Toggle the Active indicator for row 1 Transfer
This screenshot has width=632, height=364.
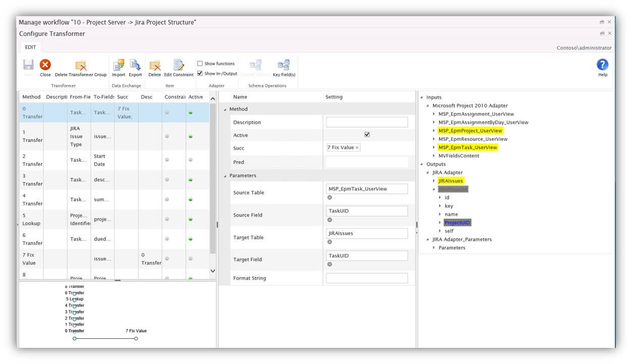point(190,136)
